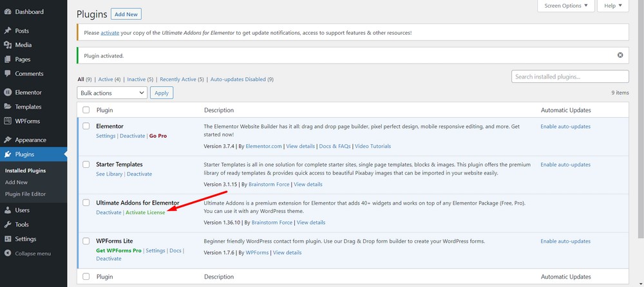Click Get WPForms Pro link
644x287 pixels.
118,250
